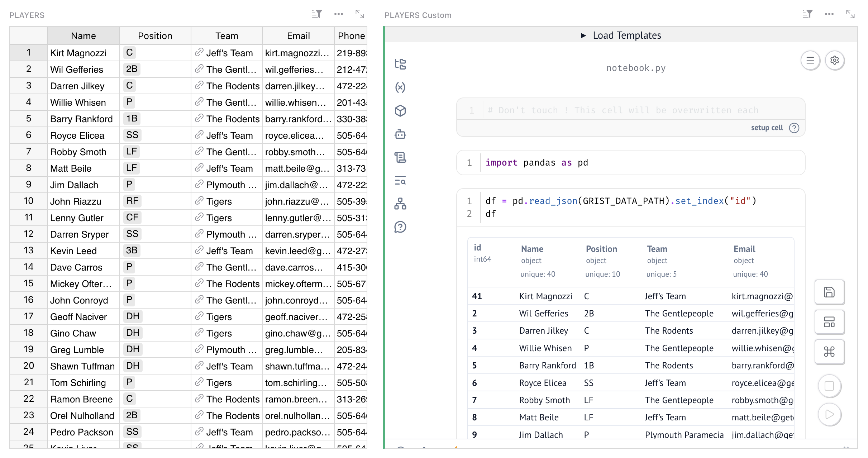Open the packages cube icon
Screen dimensions: 868x458
click(400, 111)
